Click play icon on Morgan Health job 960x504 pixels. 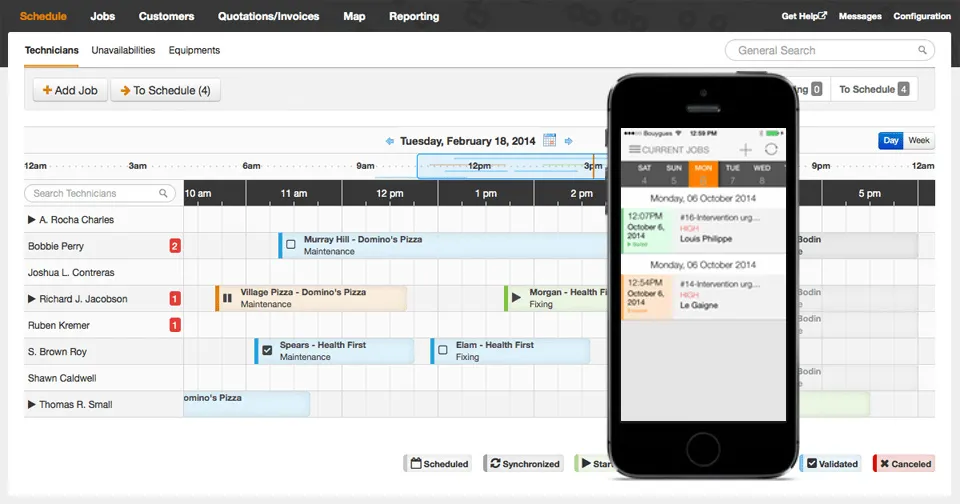click(x=516, y=298)
